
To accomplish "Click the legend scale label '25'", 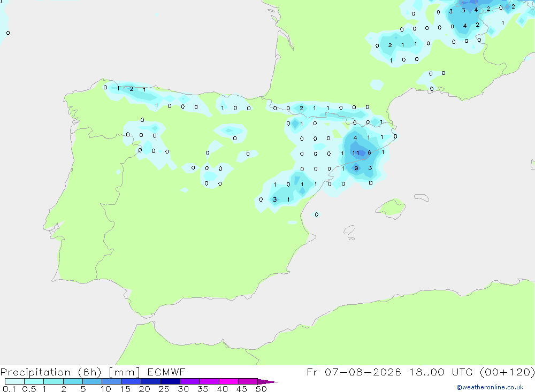I will tap(164, 389).
